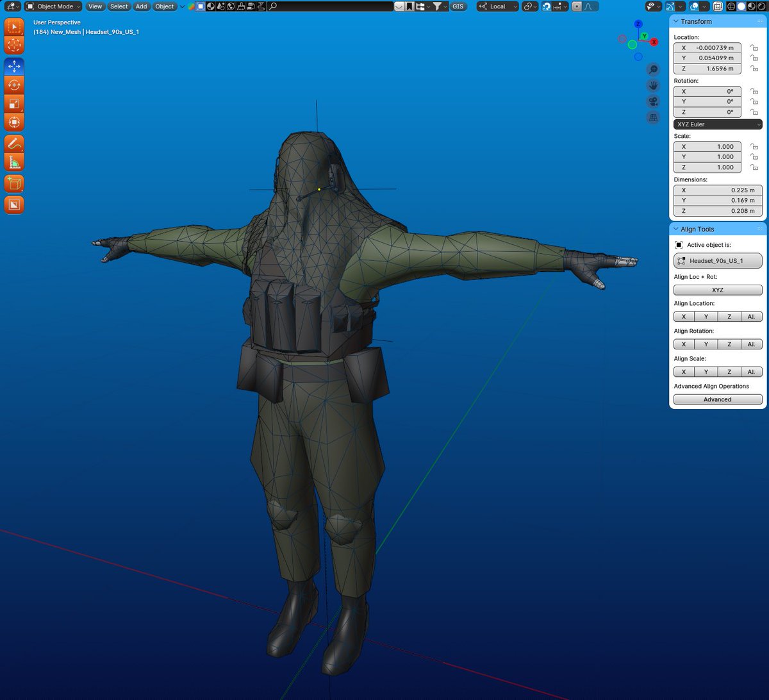The height and width of the screenshot is (700, 769).
Task: Open the Object Mode dropdown
Action: tap(53, 6)
